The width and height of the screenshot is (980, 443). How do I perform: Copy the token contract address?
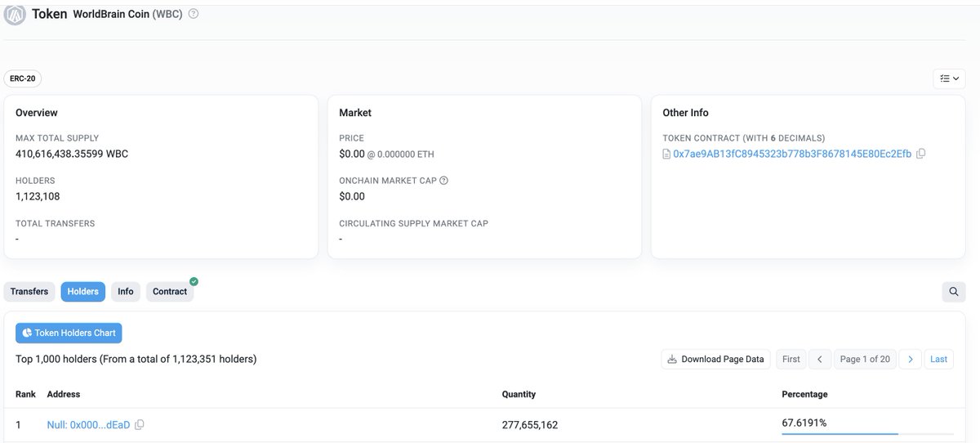[x=921, y=154]
